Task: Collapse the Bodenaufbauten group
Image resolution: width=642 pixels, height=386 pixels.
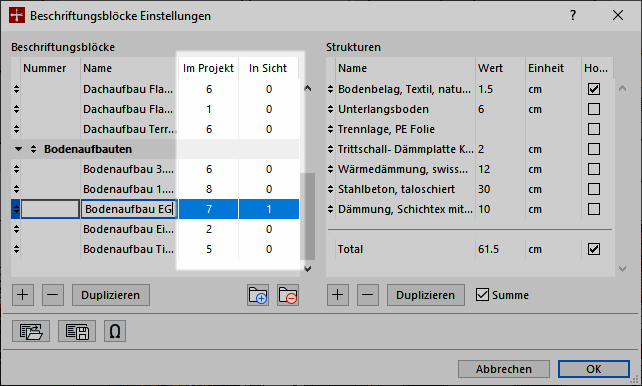Action: pos(18,149)
